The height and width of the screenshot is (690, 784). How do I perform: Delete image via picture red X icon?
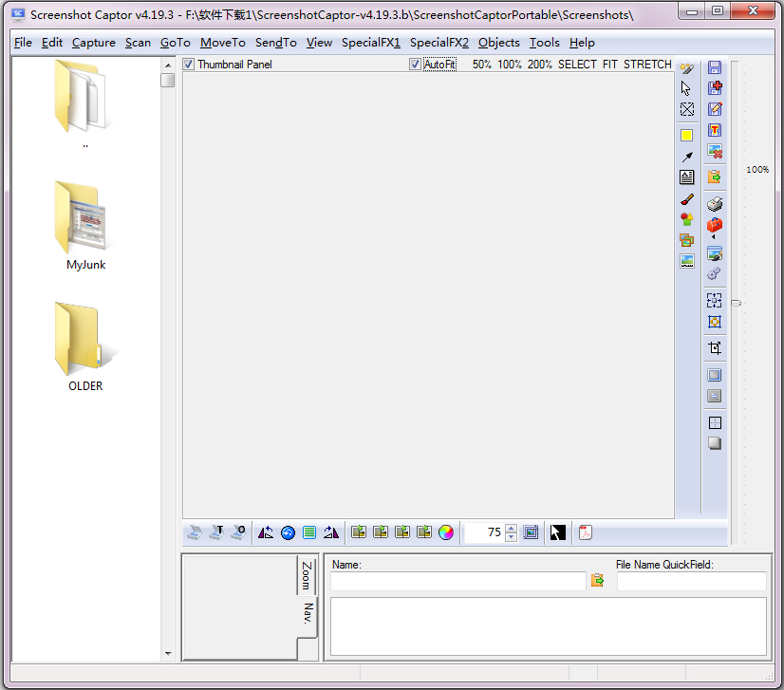point(715,151)
